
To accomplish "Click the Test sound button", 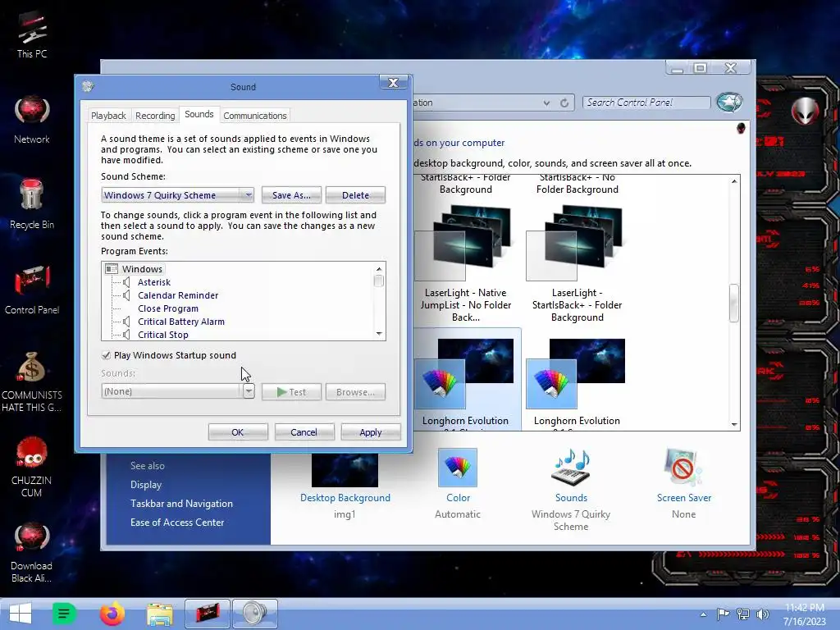I will 291,391.
